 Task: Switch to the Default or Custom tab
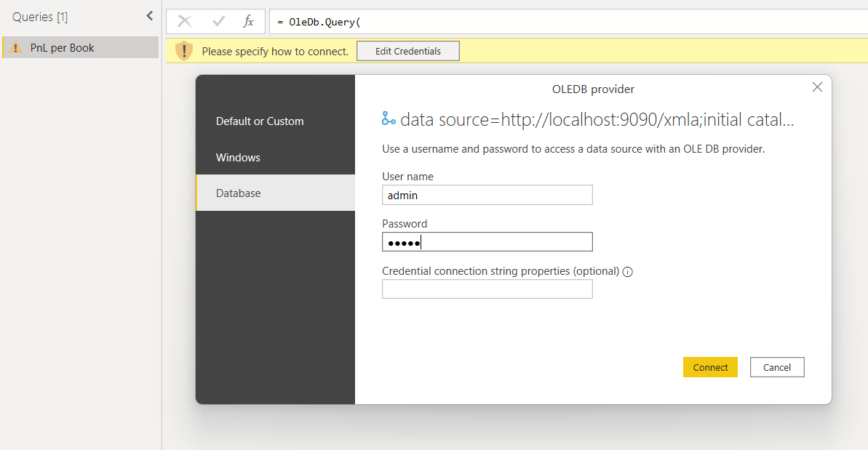(260, 121)
